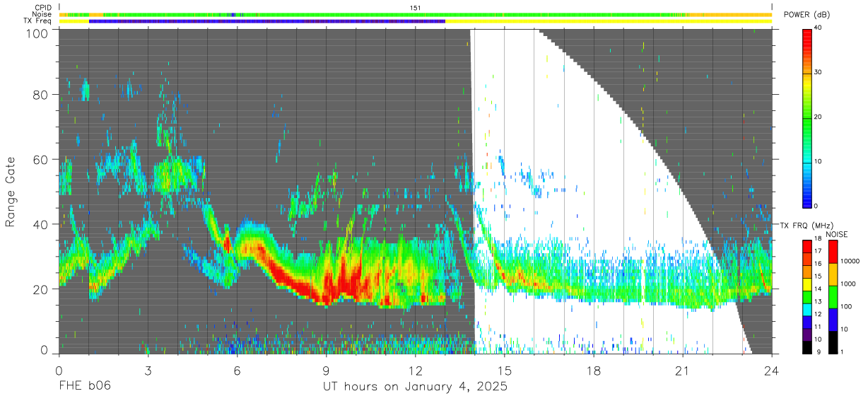868x401 pixels.
Task: Click the y-axis tick label 20
Action: tap(40, 289)
